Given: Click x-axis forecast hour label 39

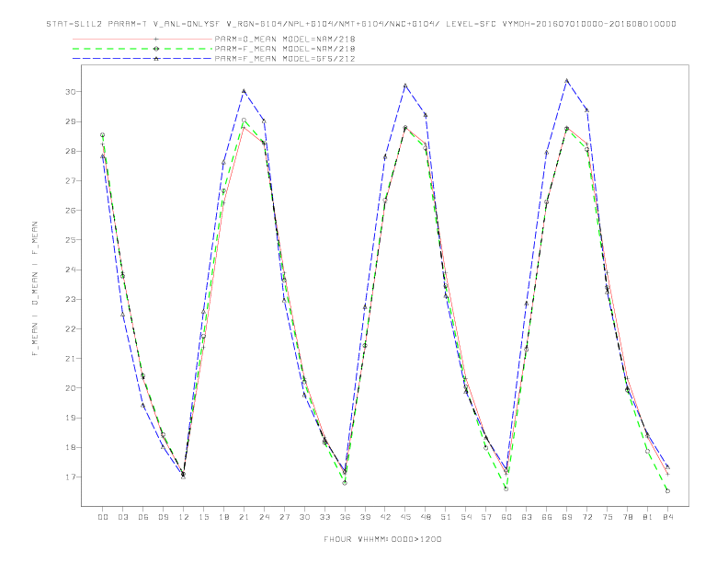Looking at the screenshot, I should 365,517.
